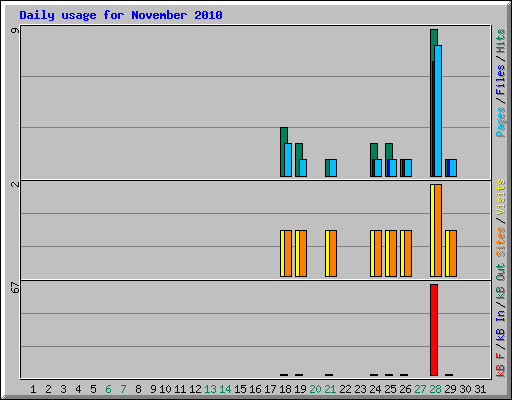Click day label '25' on the x-axis
The height and width of the screenshot is (400, 512).
click(x=390, y=389)
